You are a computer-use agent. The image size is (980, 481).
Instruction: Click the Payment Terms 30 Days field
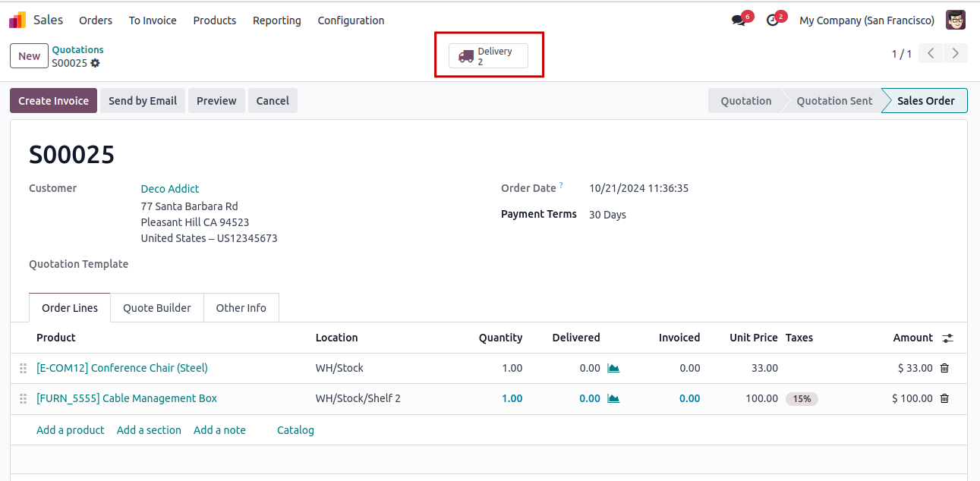tap(607, 215)
